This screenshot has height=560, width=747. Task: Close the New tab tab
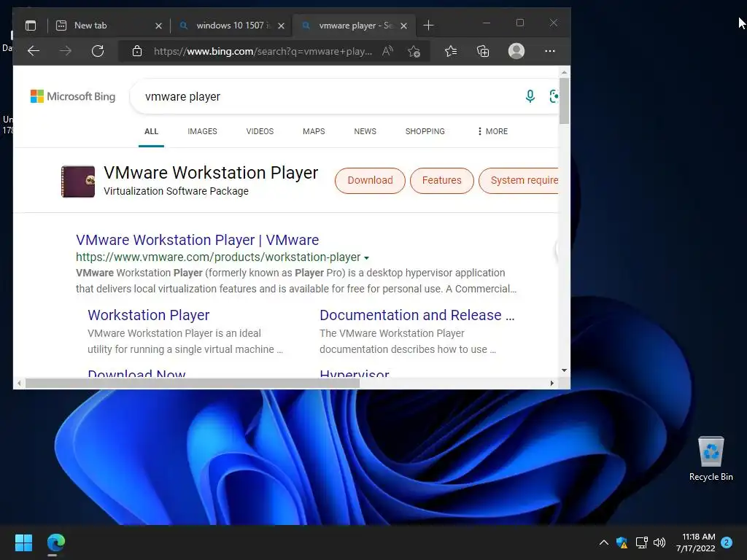158,26
